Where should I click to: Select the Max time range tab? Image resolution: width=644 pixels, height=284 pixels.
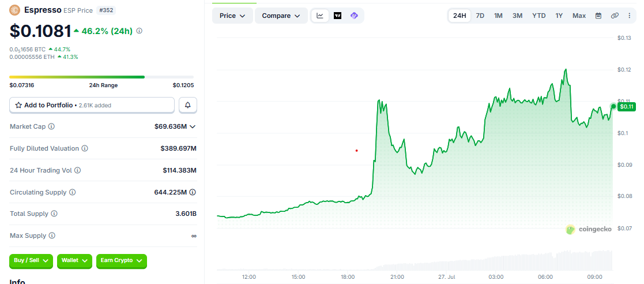point(579,16)
